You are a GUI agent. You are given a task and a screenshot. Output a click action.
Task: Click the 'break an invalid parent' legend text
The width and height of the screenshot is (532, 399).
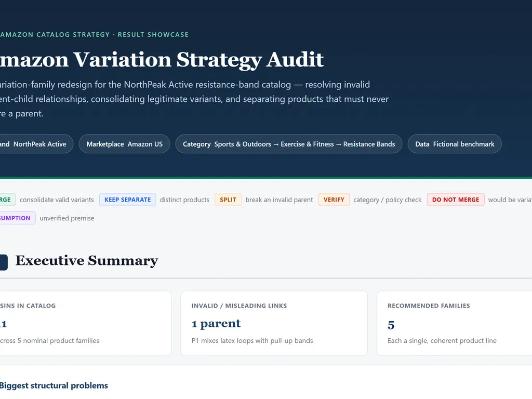tap(279, 200)
